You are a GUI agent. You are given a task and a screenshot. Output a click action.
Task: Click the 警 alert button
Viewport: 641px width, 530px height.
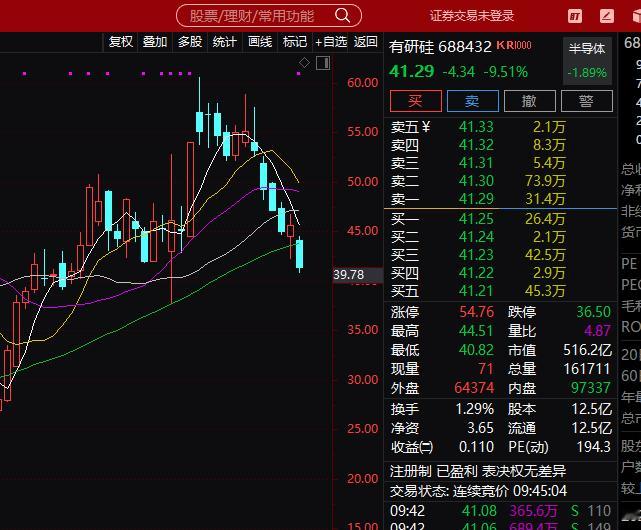587,101
